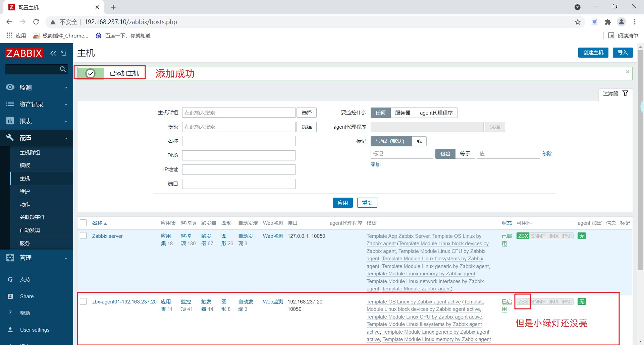Screen dimensions: 644x345
Task: Click the browser back arrow
Action: [9, 22]
